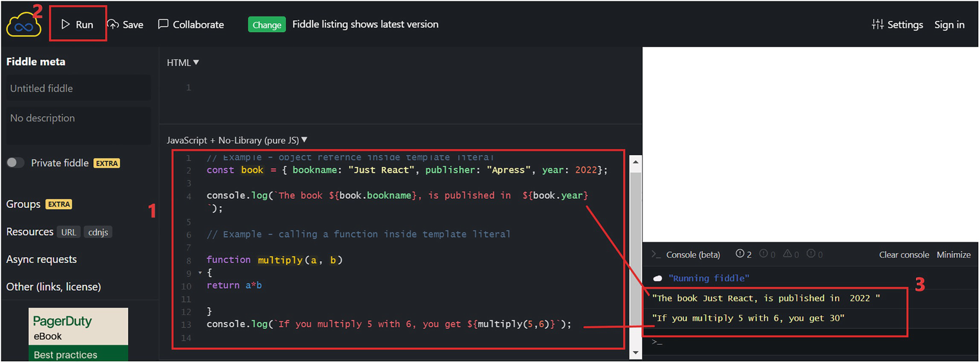The height and width of the screenshot is (363, 980).
Task: Select Other (links, license) in sidebar
Action: click(x=53, y=287)
